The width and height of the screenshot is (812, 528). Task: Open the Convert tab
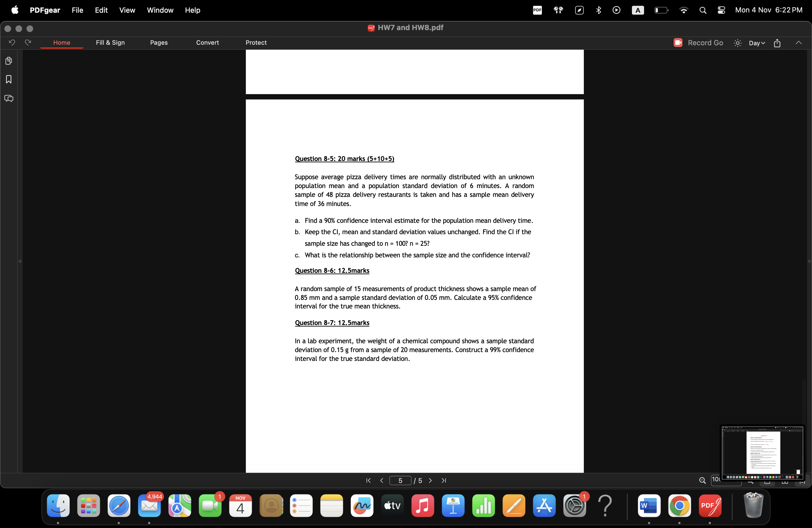207,43
